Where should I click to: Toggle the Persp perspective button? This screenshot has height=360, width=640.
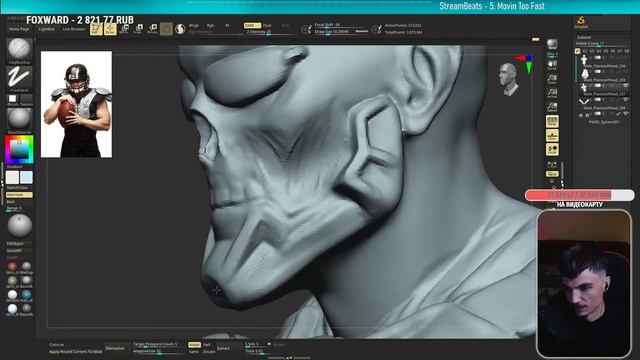[552, 121]
